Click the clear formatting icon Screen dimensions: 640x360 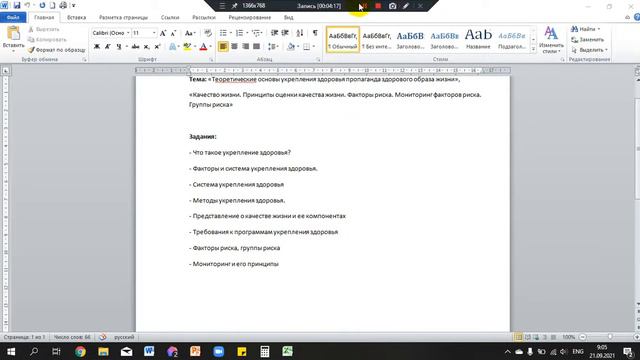pyautogui.click(x=208, y=33)
